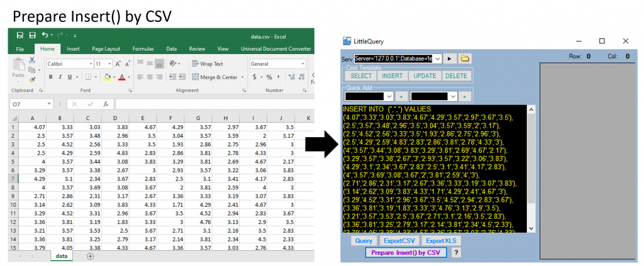The image size is (644, 266).
Task: Switch to the Page Layout tab
Action: [106, 49]
